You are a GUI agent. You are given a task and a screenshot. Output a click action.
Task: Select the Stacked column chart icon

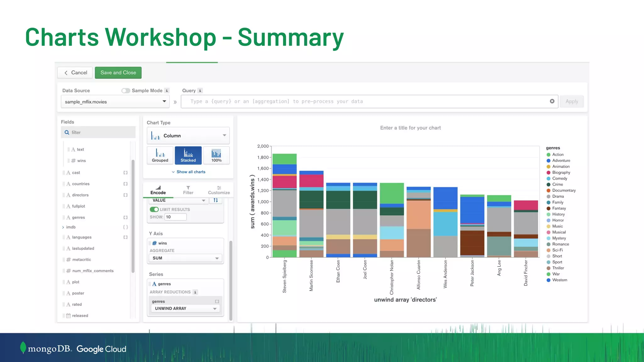[188, 155]
